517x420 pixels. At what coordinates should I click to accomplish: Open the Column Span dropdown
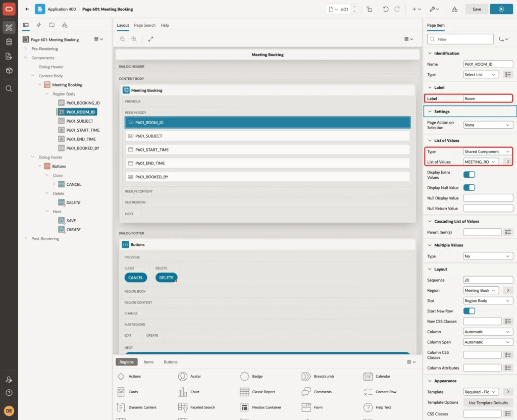488,342
